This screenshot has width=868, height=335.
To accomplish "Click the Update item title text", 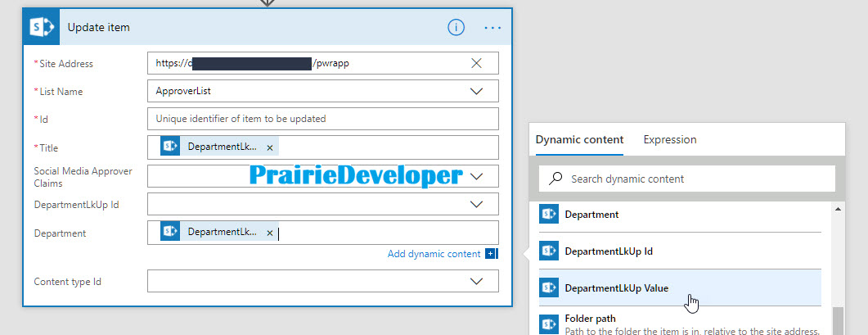I will pos(98,27).
